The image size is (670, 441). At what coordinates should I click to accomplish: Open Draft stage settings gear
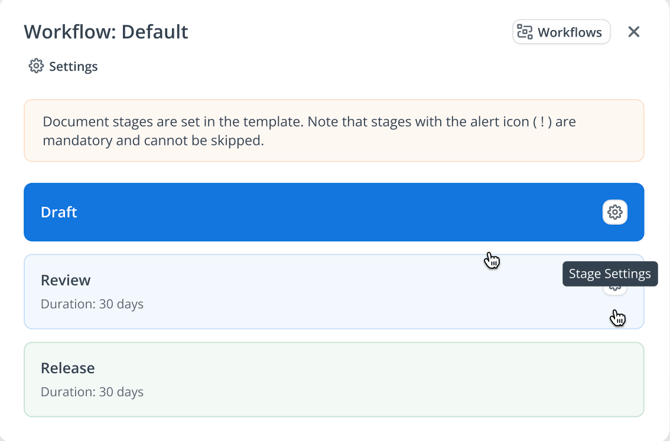coord(614,212)
